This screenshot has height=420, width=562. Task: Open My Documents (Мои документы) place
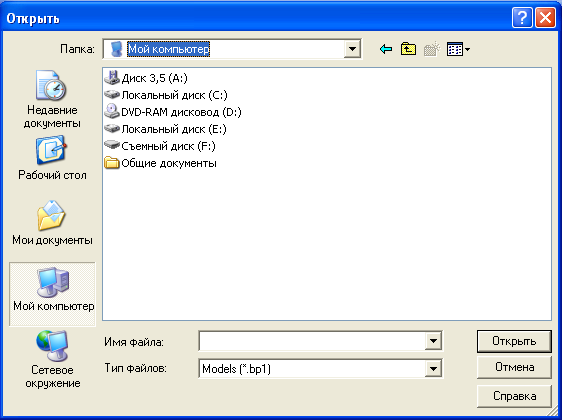pyautogui.click(x=52, y=223)
